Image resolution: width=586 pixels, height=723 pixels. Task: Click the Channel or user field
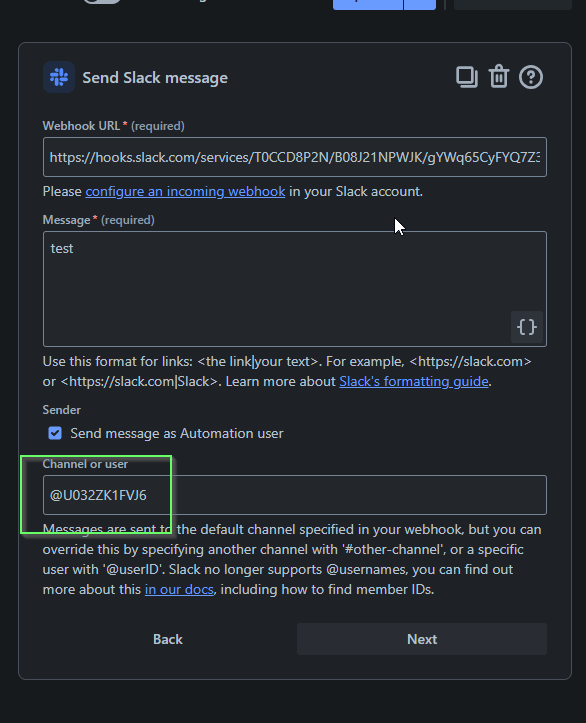(295, 495)
